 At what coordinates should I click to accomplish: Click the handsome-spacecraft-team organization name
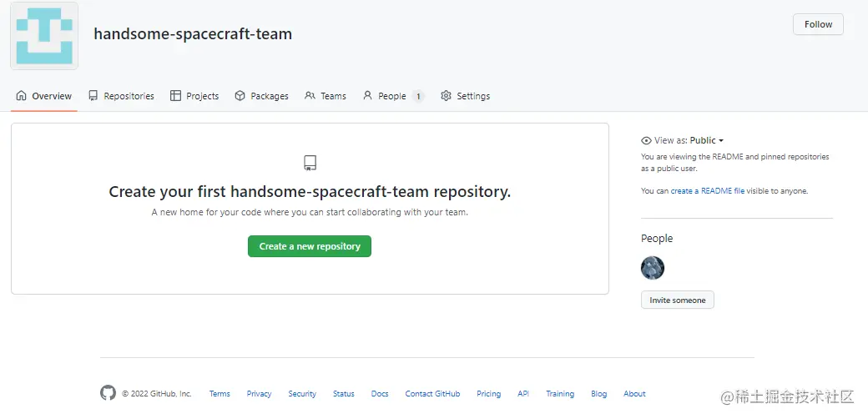click(x=193, y=33)
